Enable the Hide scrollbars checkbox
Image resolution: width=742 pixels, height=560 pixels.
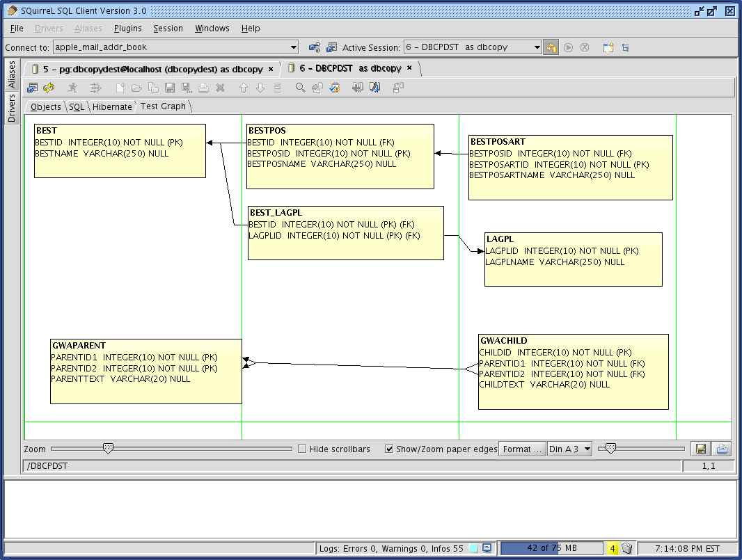302,449
